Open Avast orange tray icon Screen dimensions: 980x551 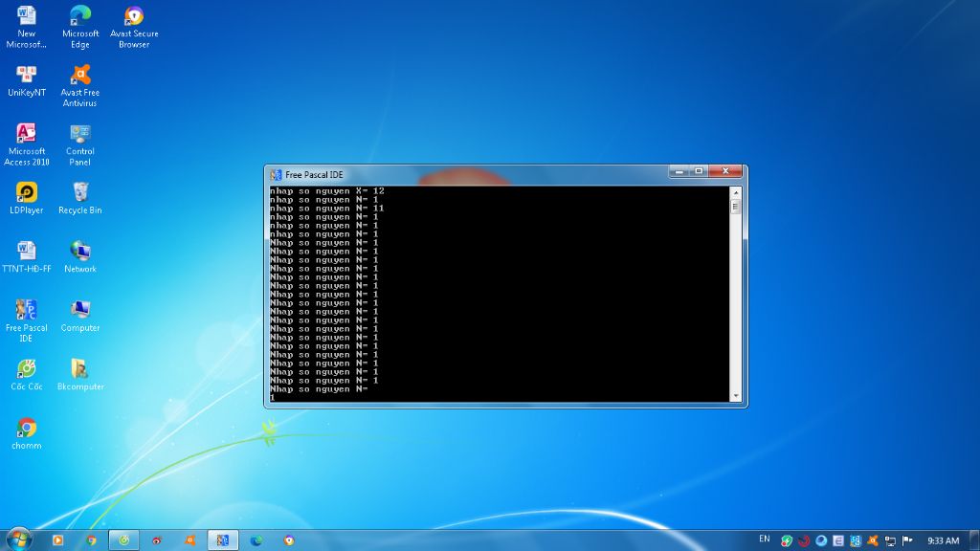coord(873,541)
